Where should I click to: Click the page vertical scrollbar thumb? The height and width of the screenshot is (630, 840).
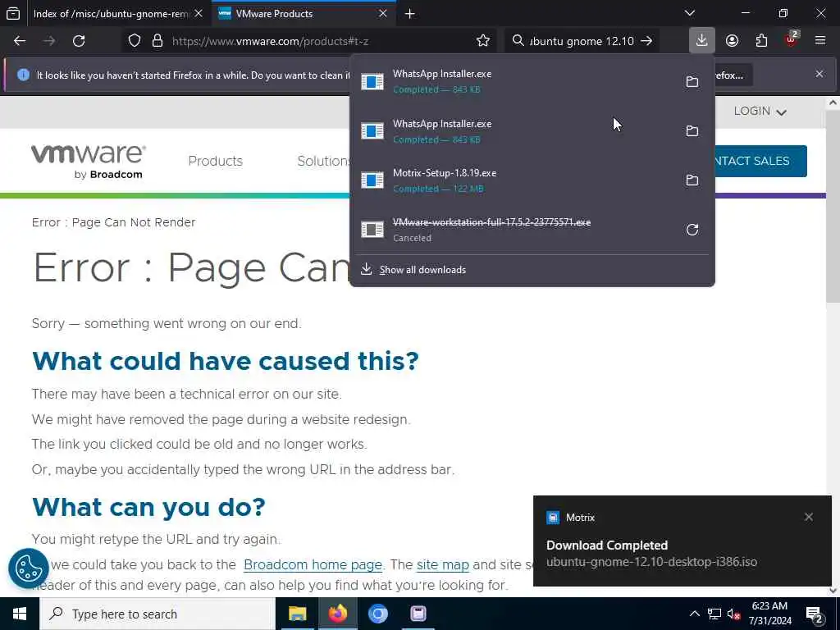click(833, 206)
